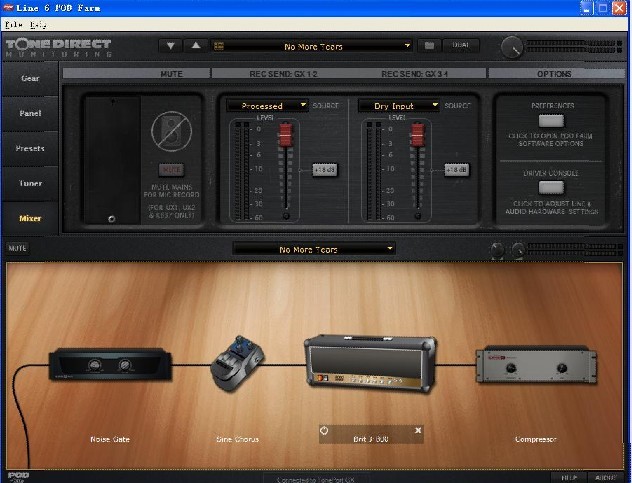Click the connection status text in the bottom bar
This screenshot has height=483, width=632.
[316, 479]
